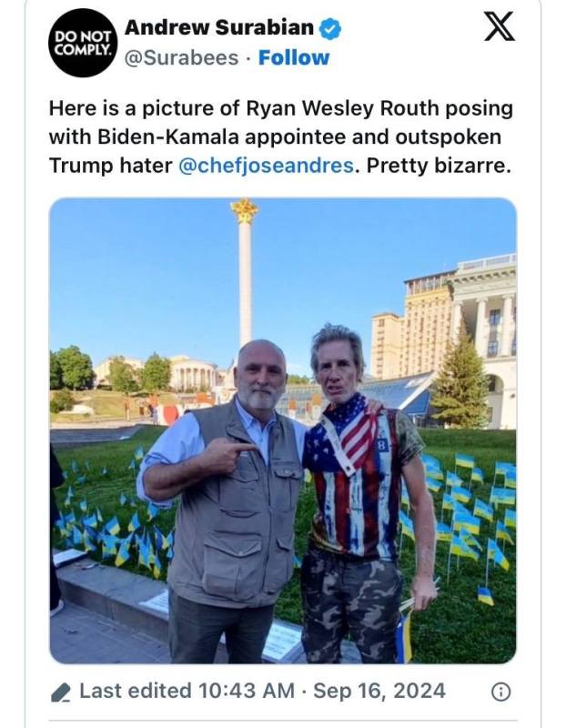Click the American flag shirt in photo
The height and width of the screenshot is (728, 566).
click(x=353, y=479)
